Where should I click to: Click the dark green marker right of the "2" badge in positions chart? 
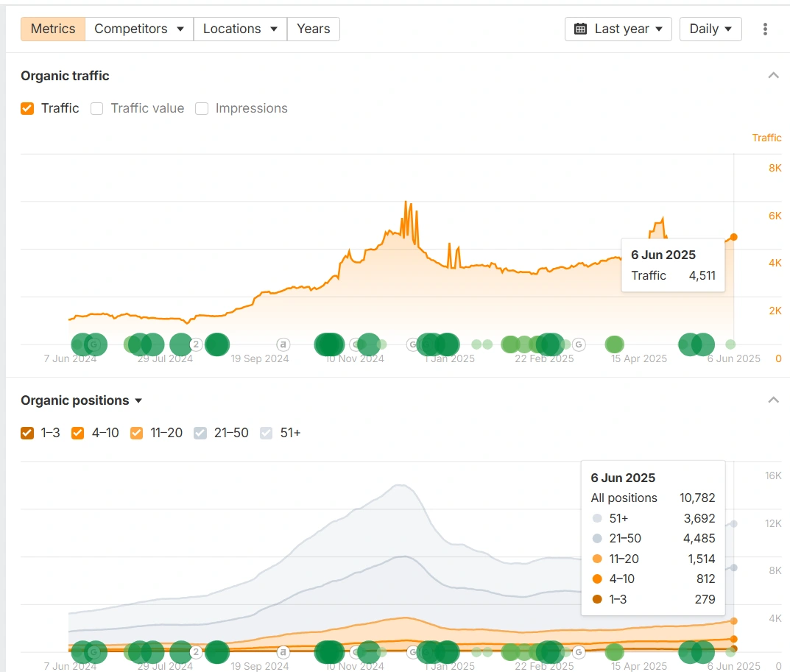point(217,652)
